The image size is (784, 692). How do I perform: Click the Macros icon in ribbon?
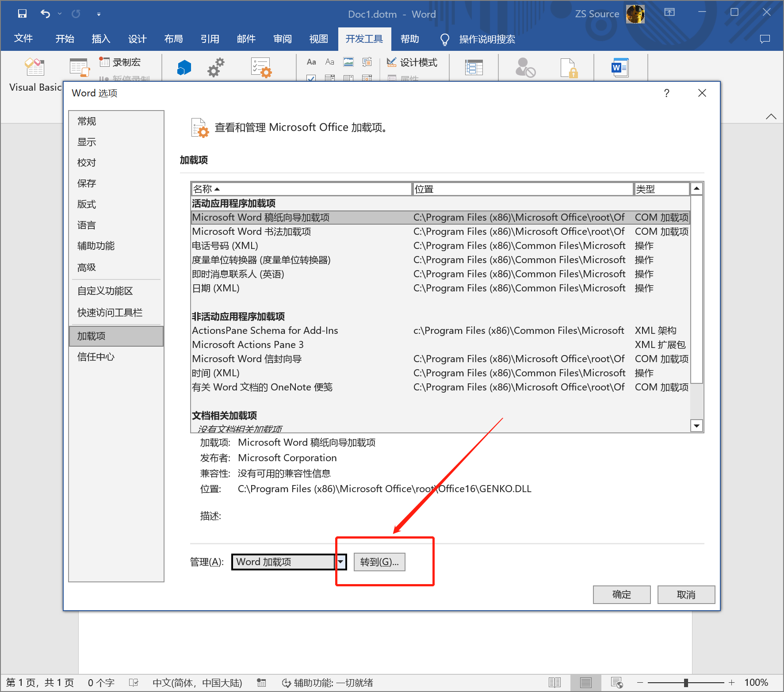(x=80, y=68)
